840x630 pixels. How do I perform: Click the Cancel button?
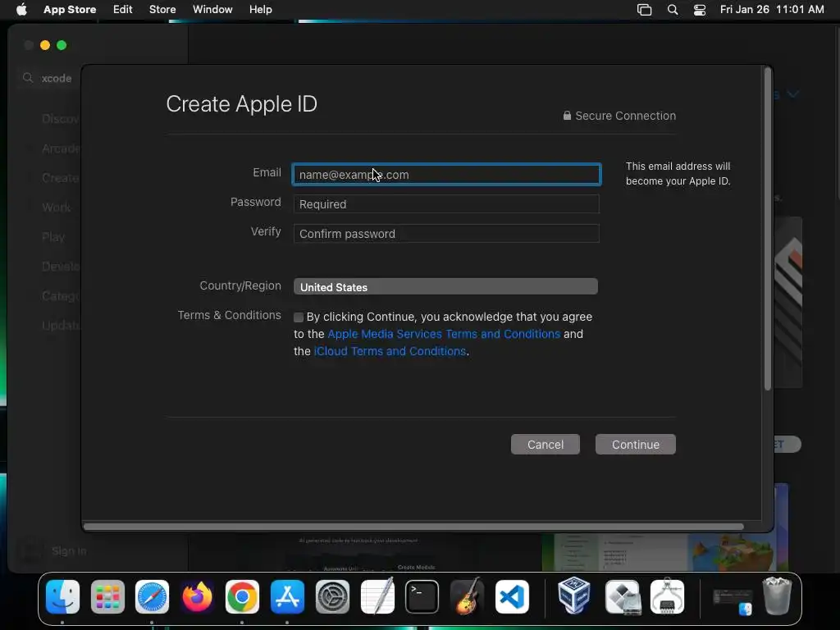pos(546,445)
